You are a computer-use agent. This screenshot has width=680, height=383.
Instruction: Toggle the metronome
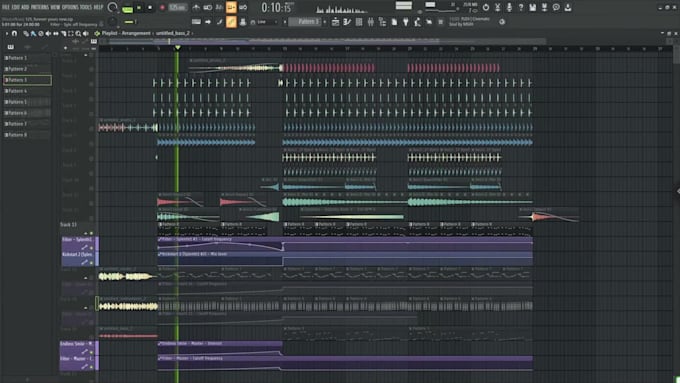pos(196,7)
